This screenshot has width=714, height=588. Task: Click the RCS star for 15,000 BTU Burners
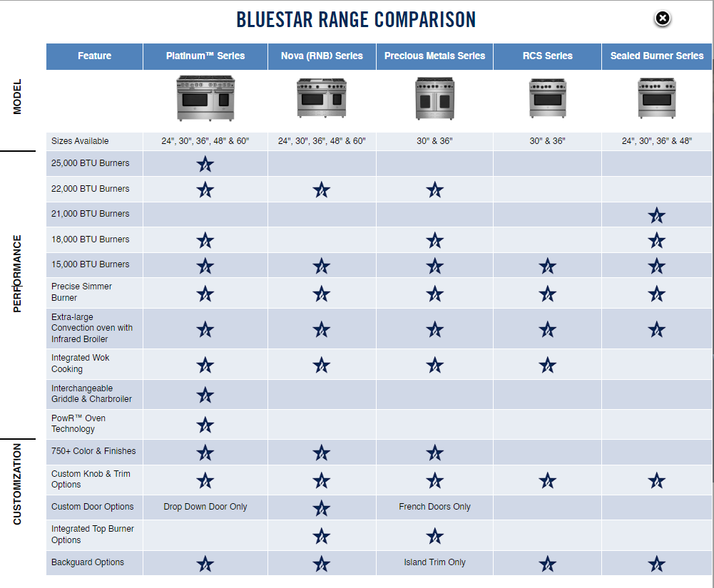click(x=547, y=266)
